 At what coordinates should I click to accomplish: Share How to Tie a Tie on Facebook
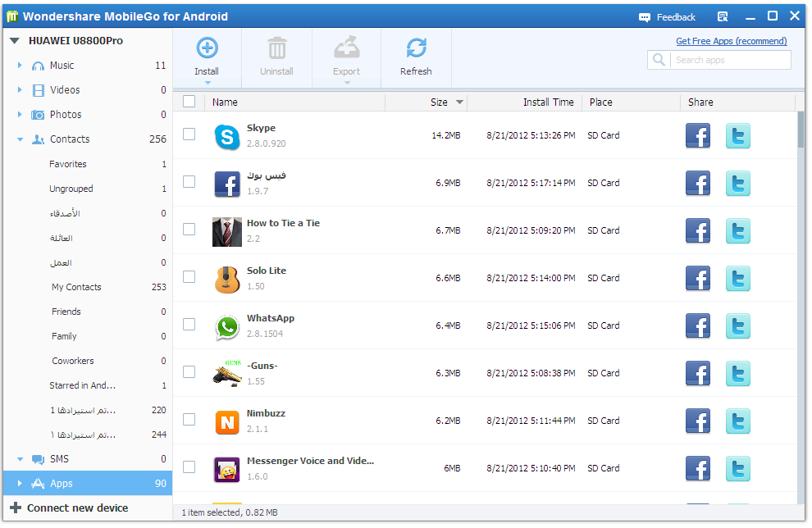click(x=697, y=231)
